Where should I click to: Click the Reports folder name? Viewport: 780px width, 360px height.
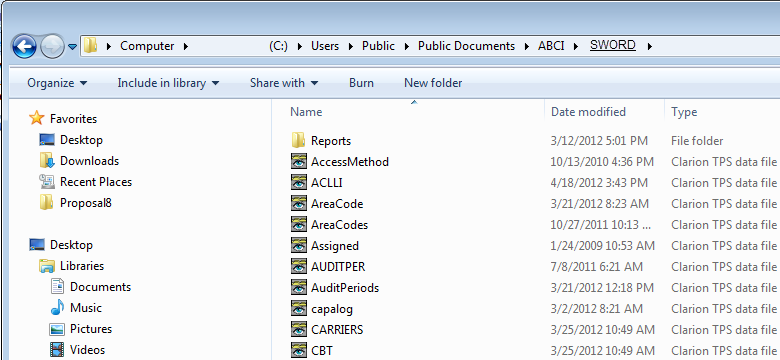(x=331, y=141)
